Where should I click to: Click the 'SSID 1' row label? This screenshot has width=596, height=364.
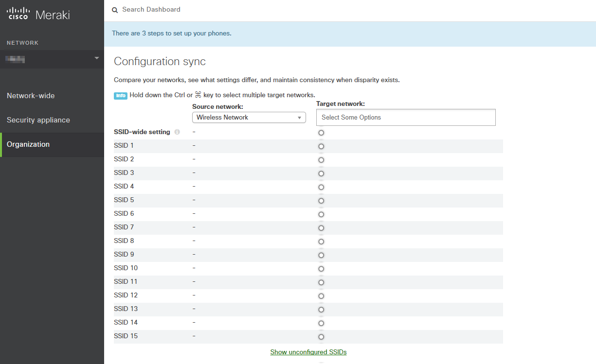pyautogui.click(x=124, y=145)
